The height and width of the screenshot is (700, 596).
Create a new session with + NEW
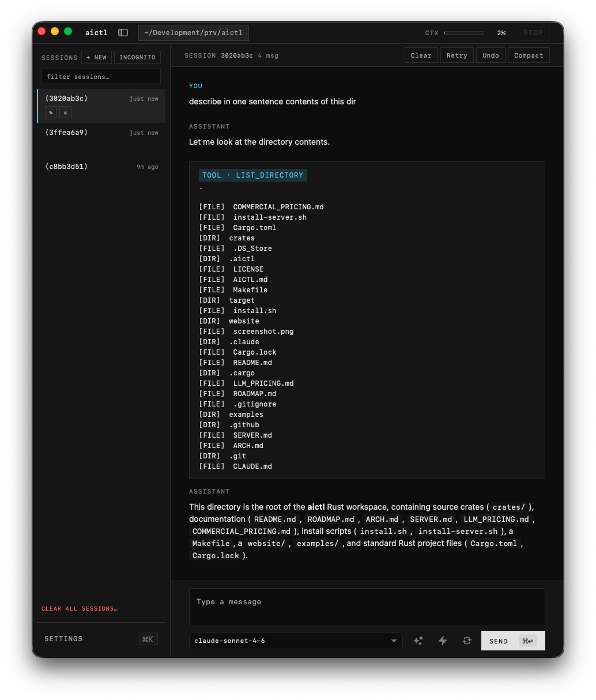tap(96, 58)
